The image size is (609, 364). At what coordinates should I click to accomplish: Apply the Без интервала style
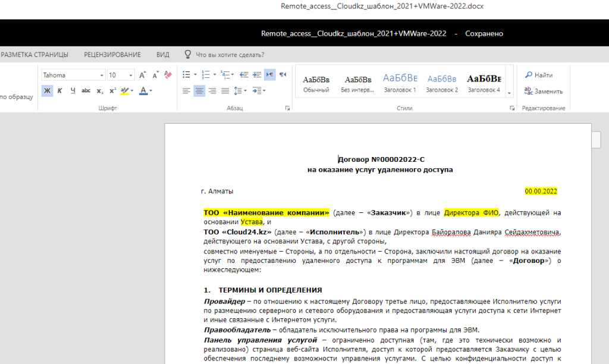pos(357,82)
